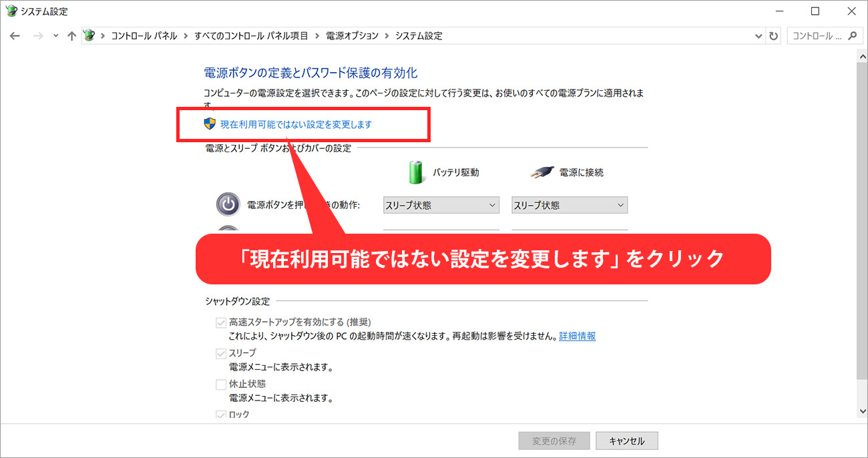Click heading 電源ボタンの定義とパスワード保護の有効化
This screenshot has width=868, height=458.
coord(310,73)
